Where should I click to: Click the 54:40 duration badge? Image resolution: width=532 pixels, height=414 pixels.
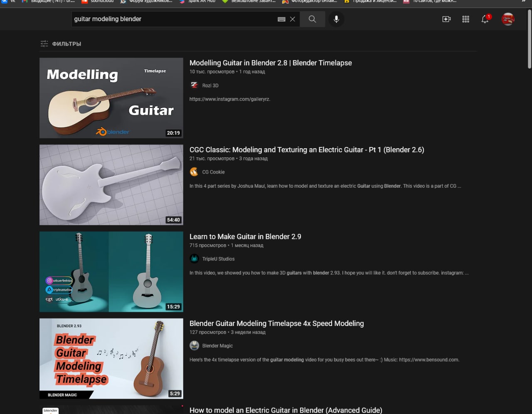click(173, 220)
